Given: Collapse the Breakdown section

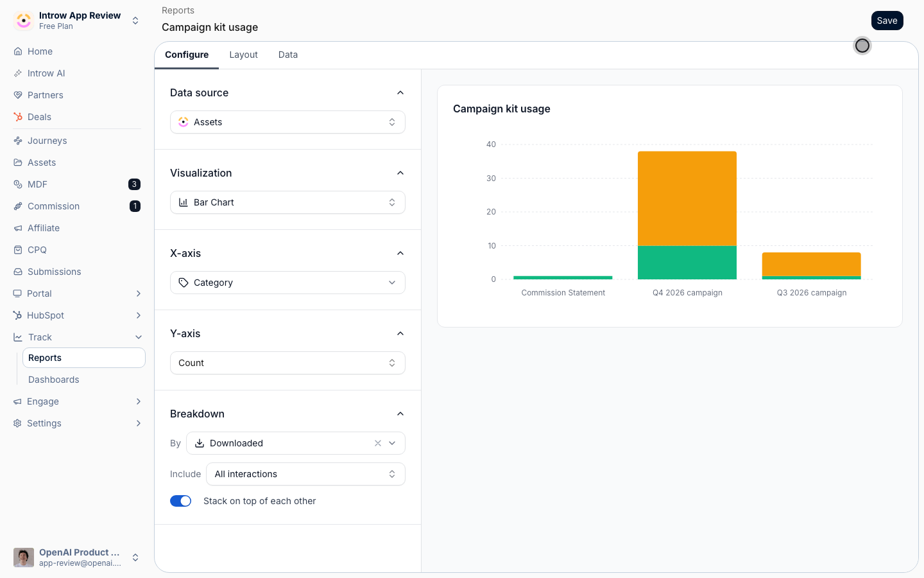Looking at the screenshot, I should pos(400,414).
